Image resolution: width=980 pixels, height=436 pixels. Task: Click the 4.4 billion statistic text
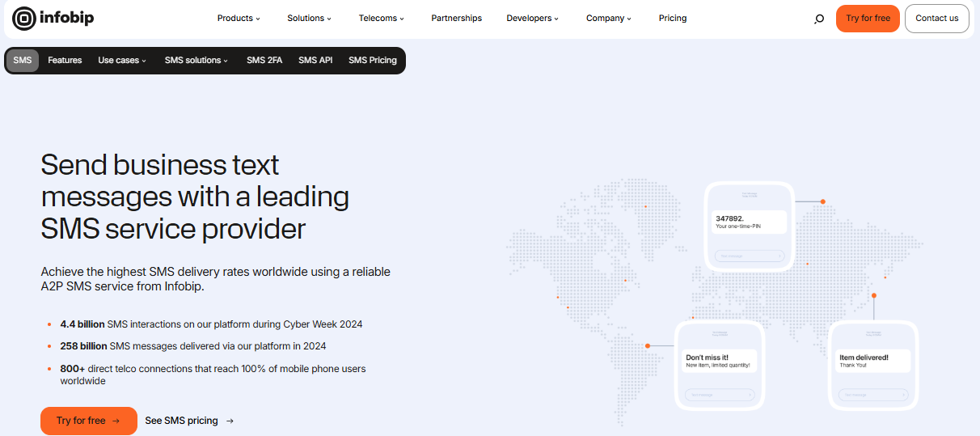(x=211, y=324)
